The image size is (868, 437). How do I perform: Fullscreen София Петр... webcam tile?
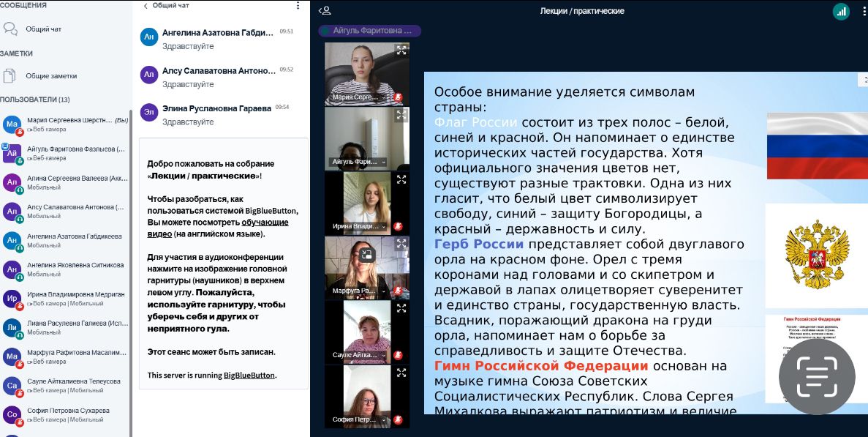coord(401,373)
